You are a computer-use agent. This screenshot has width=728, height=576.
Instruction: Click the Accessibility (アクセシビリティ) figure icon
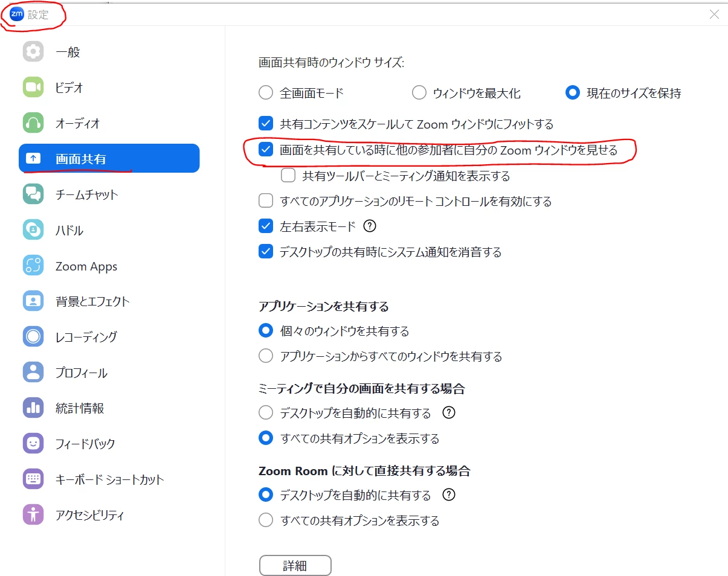(33, 515)
